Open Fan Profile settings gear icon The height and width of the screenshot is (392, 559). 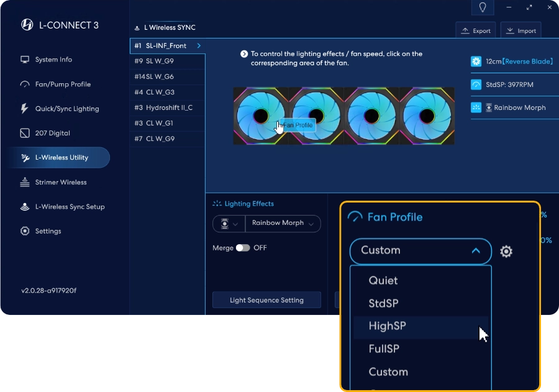click(x=506, y=252)
